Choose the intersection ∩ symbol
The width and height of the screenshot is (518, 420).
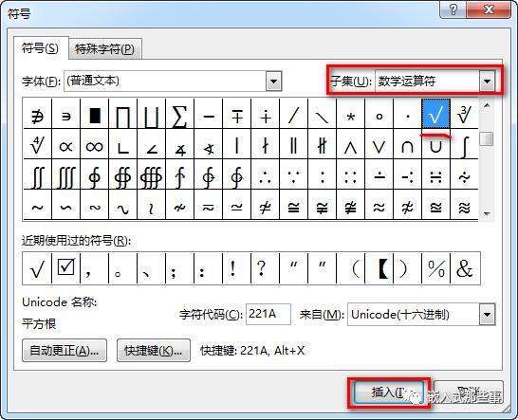click(x=407, y=144)
